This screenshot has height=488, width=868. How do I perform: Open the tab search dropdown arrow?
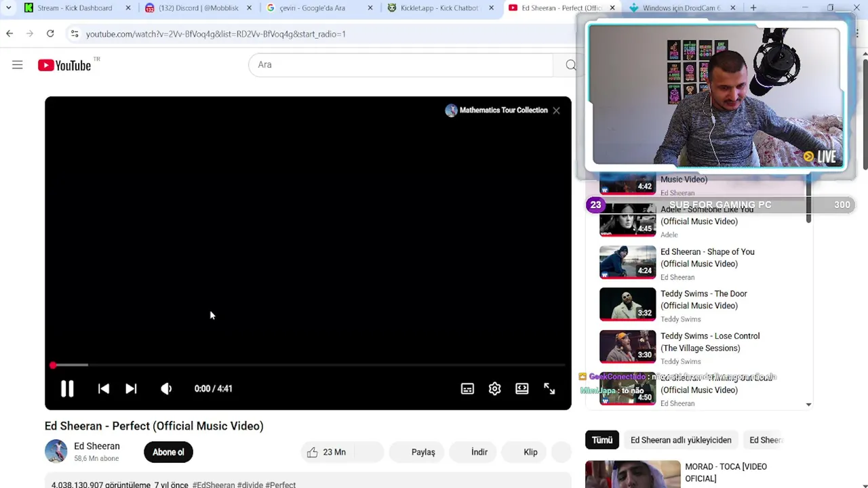(8, 7)
